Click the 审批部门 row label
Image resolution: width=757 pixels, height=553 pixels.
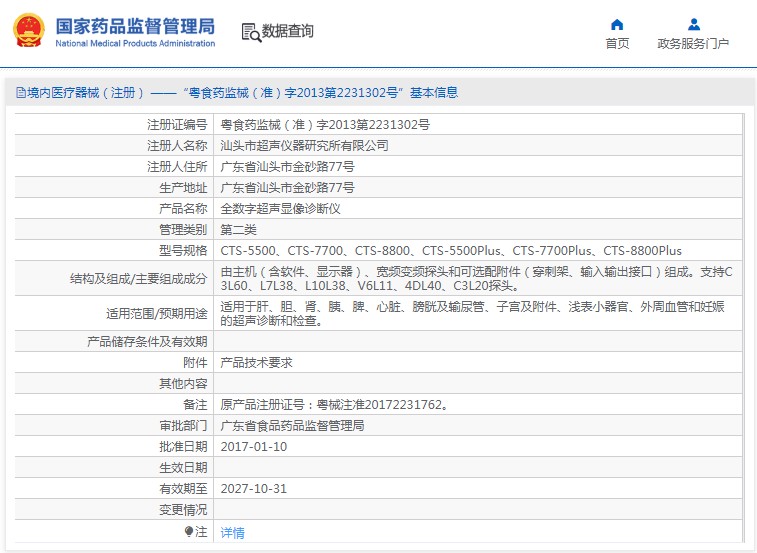183,425
